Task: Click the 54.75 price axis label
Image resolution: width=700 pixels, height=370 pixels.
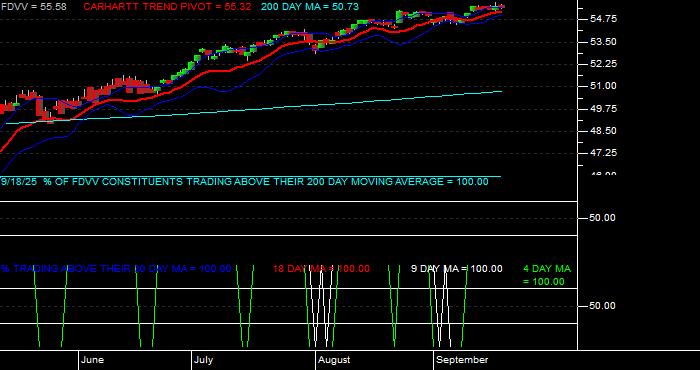Action: (603, 19)
